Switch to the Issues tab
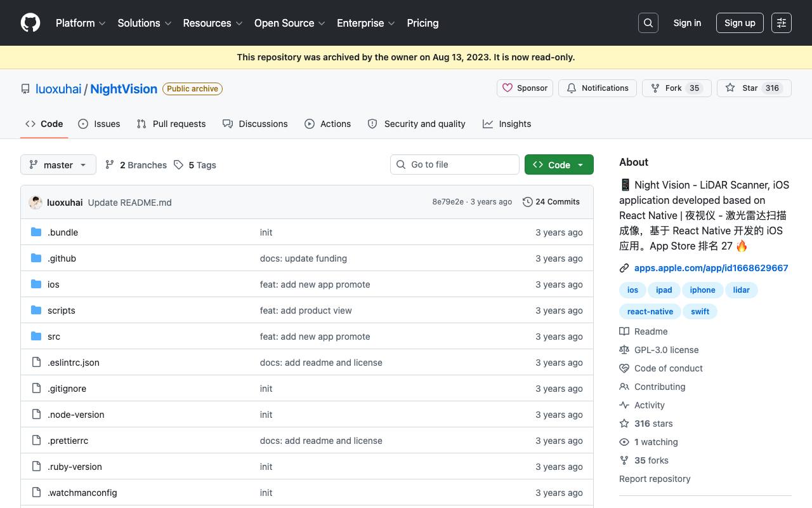This screenshot has width=812, height=508. pyautogui.click(x=99, y=124)
